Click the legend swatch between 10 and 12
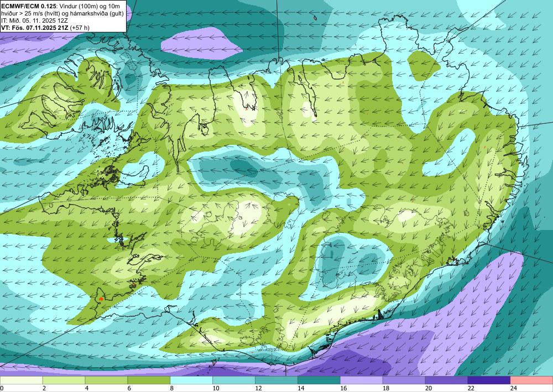This screenshot has width=553, height=392. [234, 380]
